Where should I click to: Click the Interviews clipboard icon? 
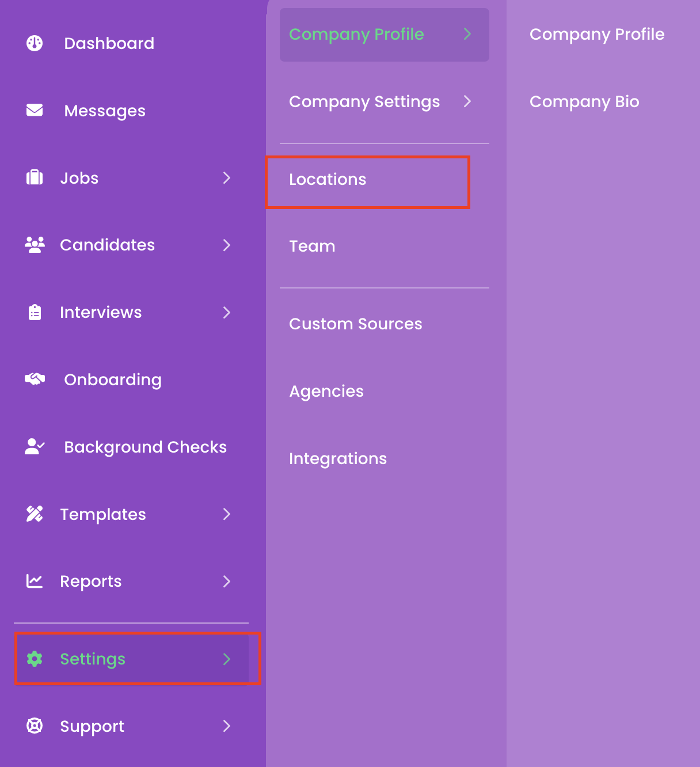[x=35, y=312]
